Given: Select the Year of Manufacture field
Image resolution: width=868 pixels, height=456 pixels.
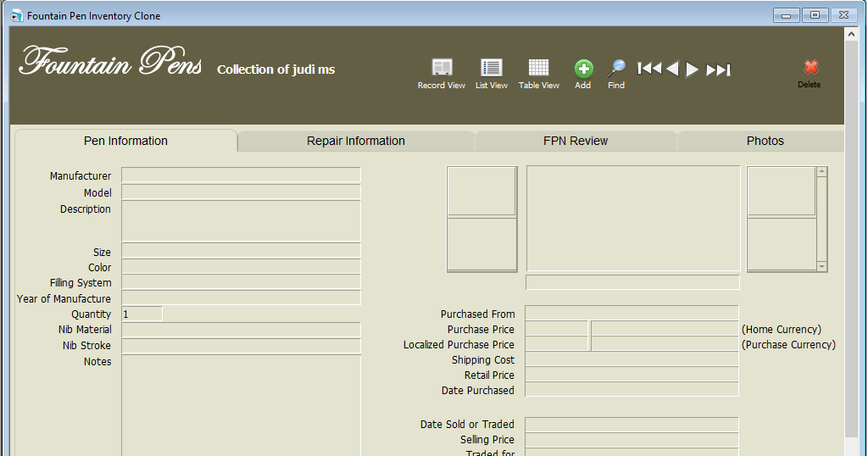Looking at the screenshot, I should click(241, 298).
